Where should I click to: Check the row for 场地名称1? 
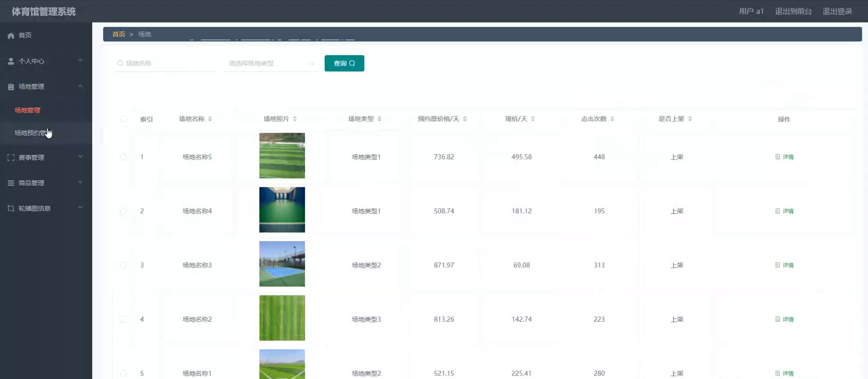click(123, 373)
